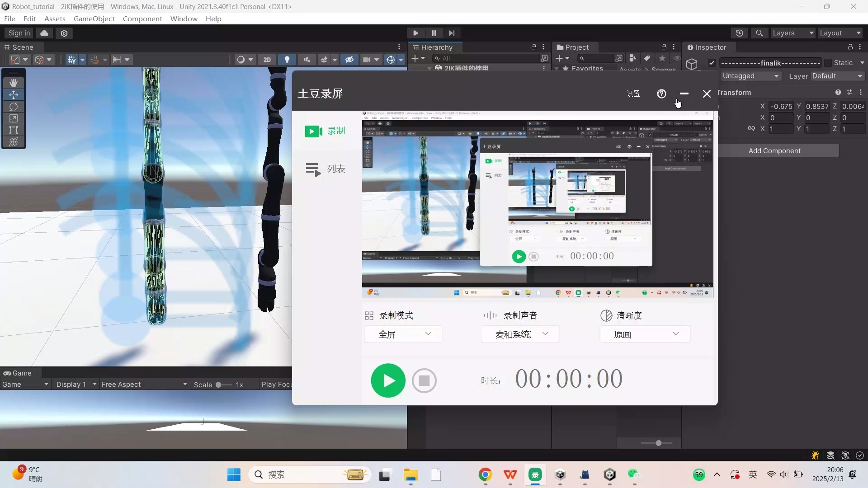Open the 录制模式 fullscreen dropdown
The width and height of the screenshot is (868, 488).
pos(402,334)
